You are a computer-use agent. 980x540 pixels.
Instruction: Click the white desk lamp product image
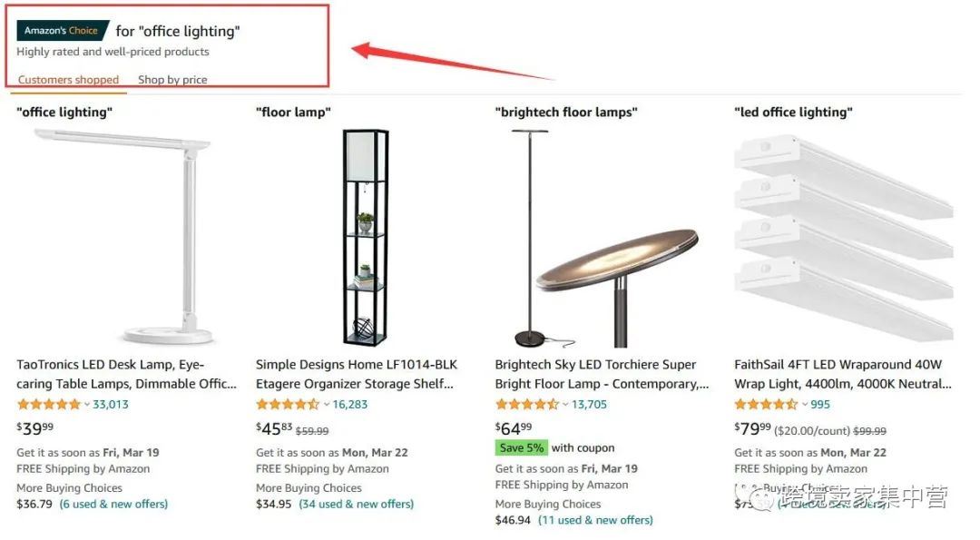click(x=123, y=236)
